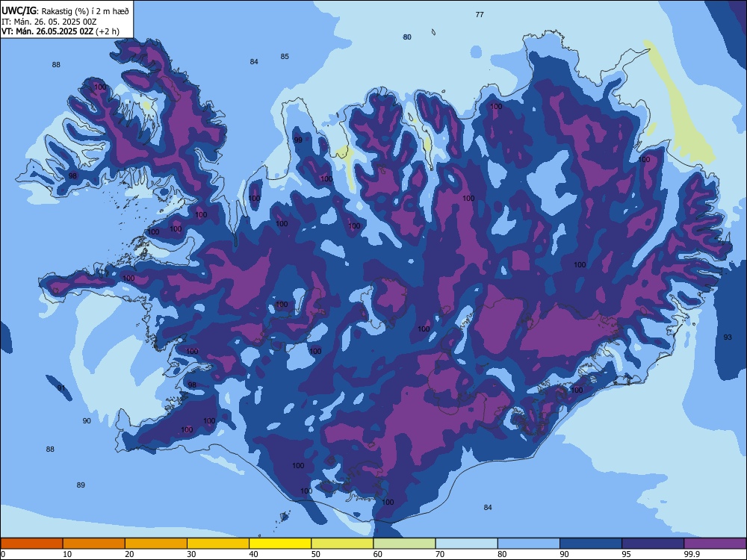
Task: Click the '99' humidity value on the map
Action: tap(298, 140)
